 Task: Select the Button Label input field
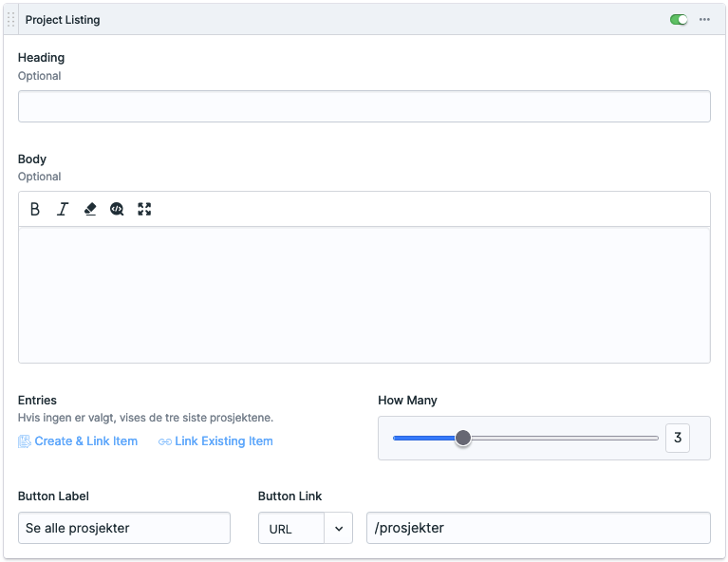[x=123, y=528]
